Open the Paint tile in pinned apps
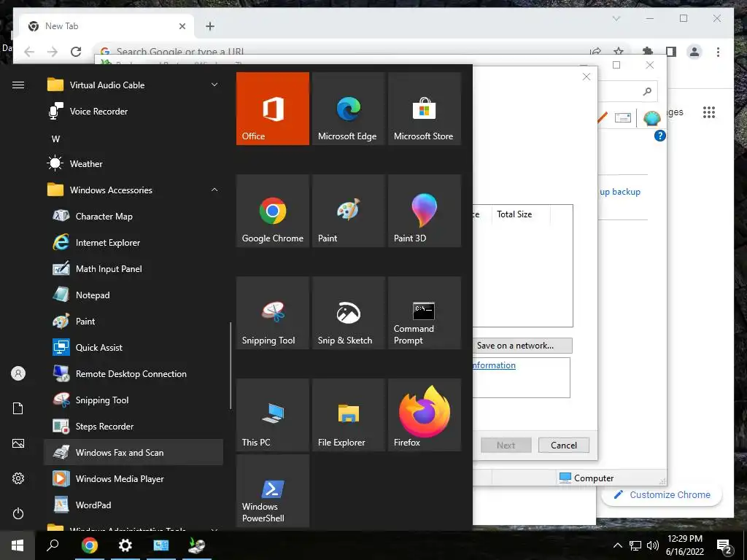Viewport: 747px width, 560px height. click(348, 211)
